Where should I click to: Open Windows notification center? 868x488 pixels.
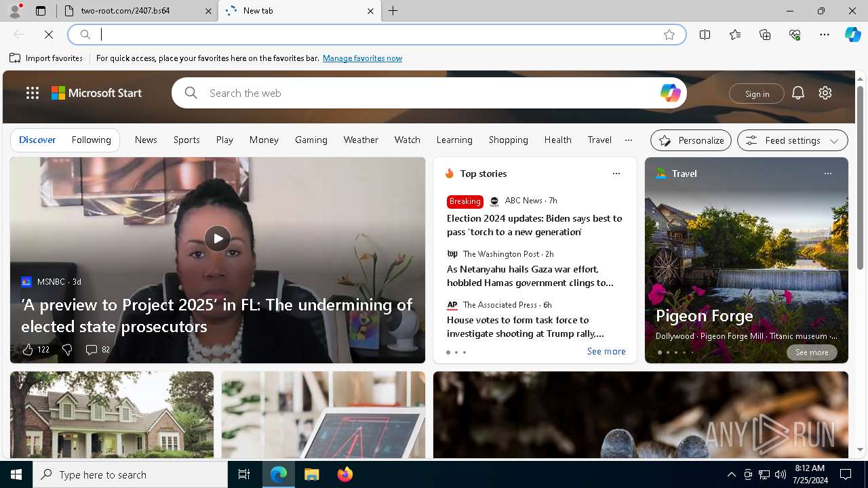tap(846, 474)
